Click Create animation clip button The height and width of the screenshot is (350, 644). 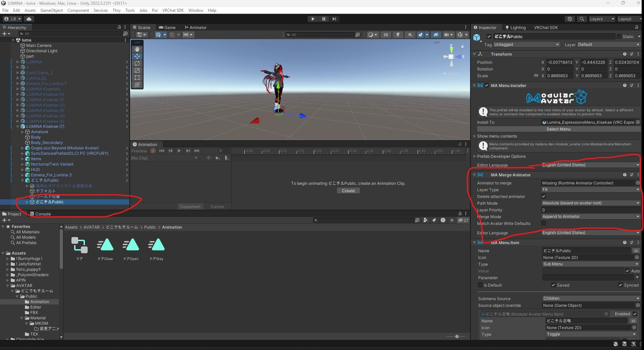348,191
